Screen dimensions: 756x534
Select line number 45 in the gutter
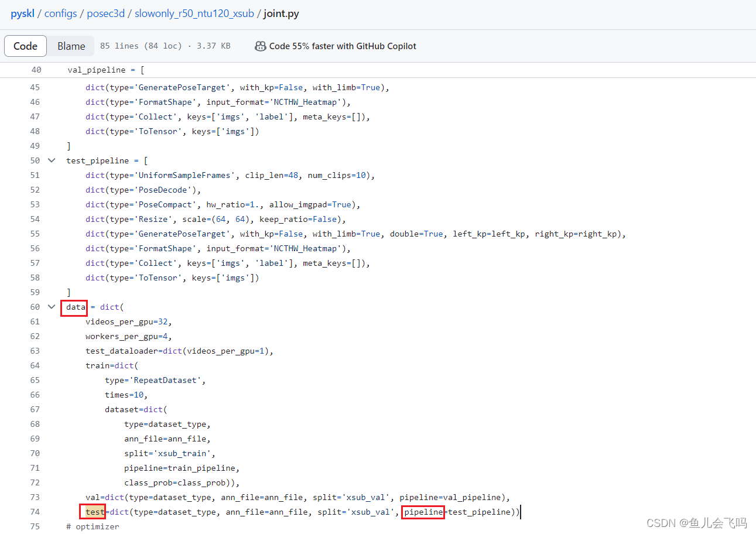35,87
